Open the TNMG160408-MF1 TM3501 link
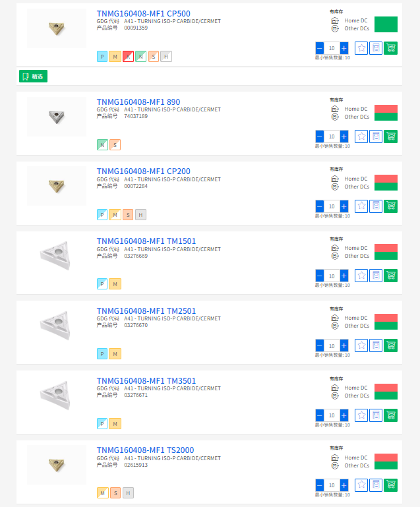 [146, 381]
